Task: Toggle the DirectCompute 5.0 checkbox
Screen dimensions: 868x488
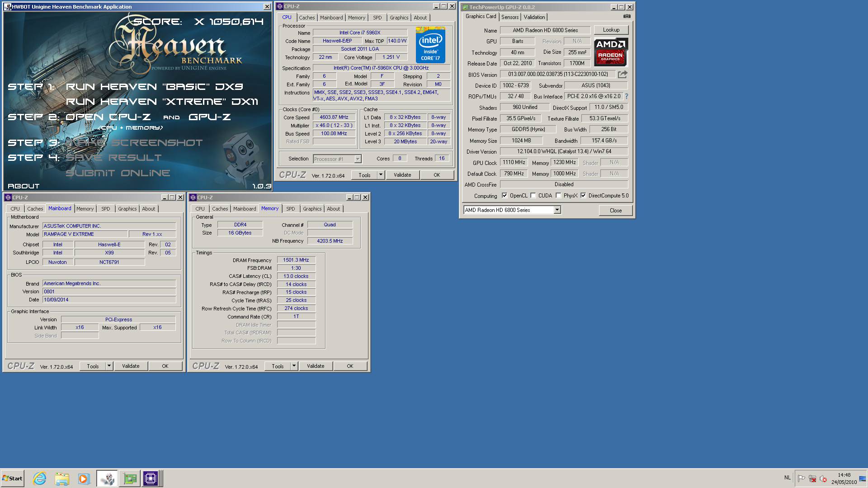Action: click(583, 196)
